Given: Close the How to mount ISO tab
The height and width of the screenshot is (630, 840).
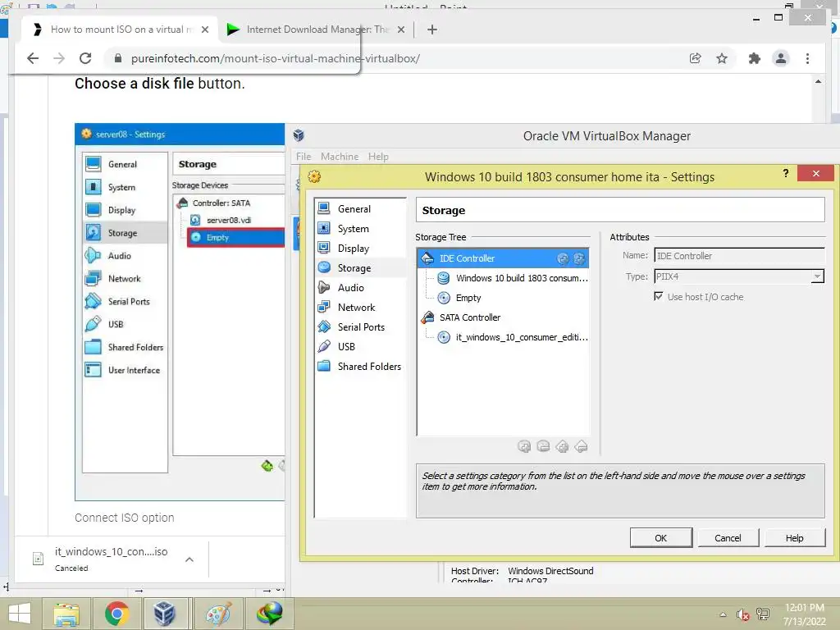Looking at the screenshot, I should [204, 30].
